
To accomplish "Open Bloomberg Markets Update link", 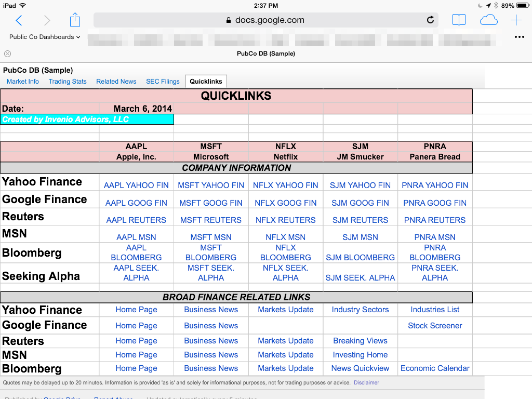I will tap(285, 368).
